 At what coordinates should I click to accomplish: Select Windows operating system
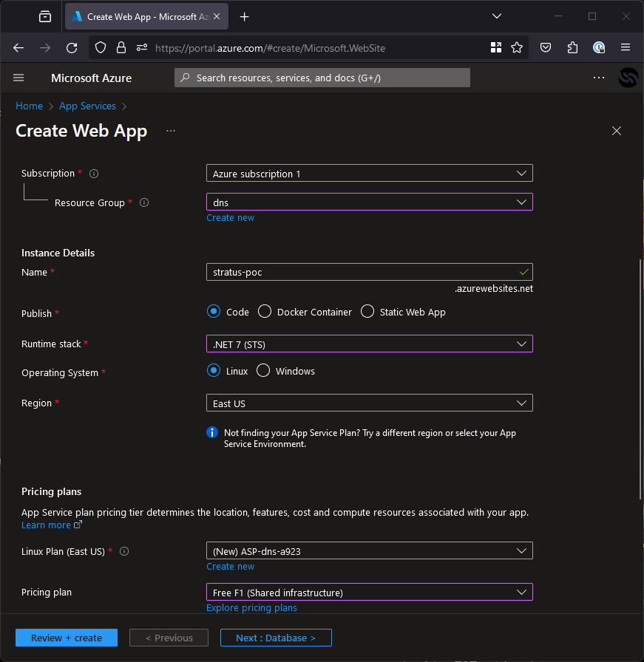[x=262, y=371]
